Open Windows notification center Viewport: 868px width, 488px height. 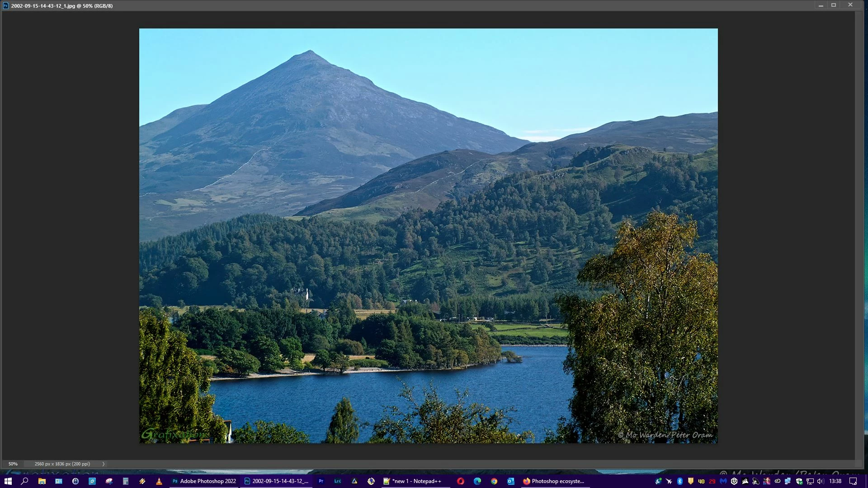(x=853, y=481)
